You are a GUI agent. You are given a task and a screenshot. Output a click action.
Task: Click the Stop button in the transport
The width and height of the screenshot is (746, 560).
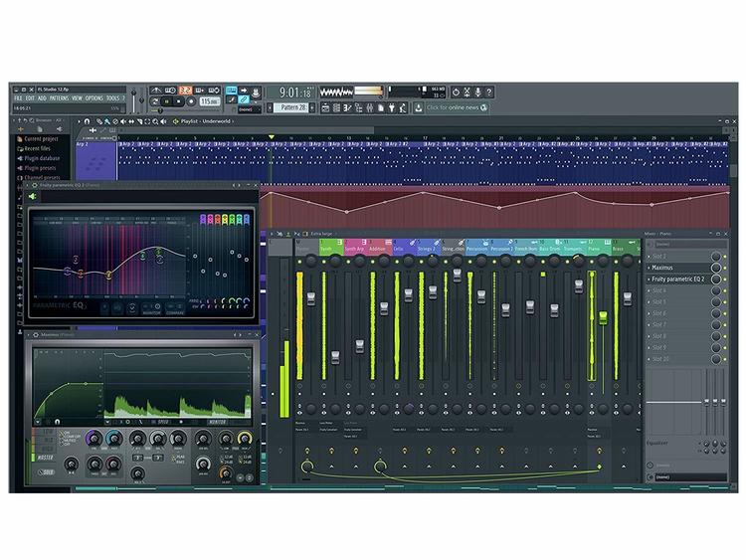(x=180, y=101)
